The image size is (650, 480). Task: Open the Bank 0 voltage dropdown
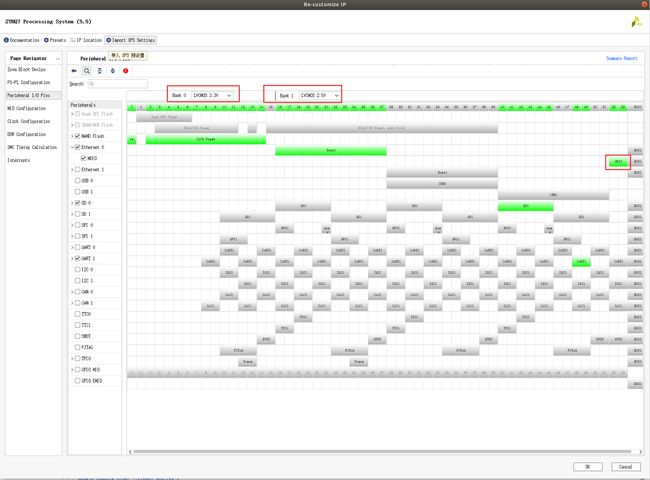[x=212, y=95]
